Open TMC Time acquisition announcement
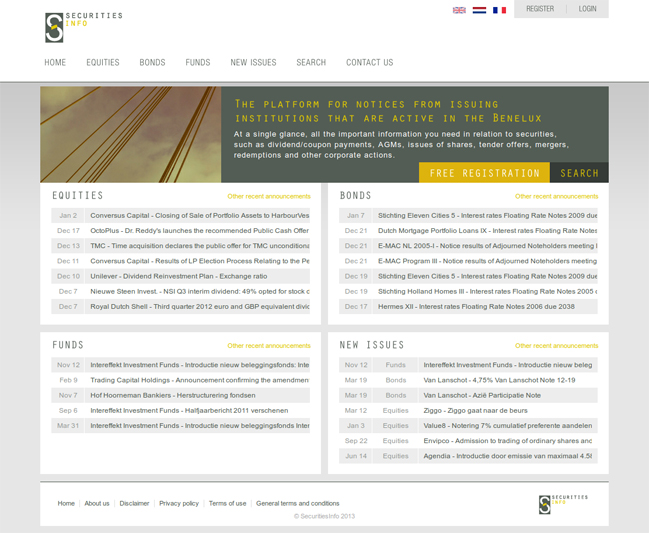Image resolution: width=649 pixels, height=533 pixels. pos(180,246)
